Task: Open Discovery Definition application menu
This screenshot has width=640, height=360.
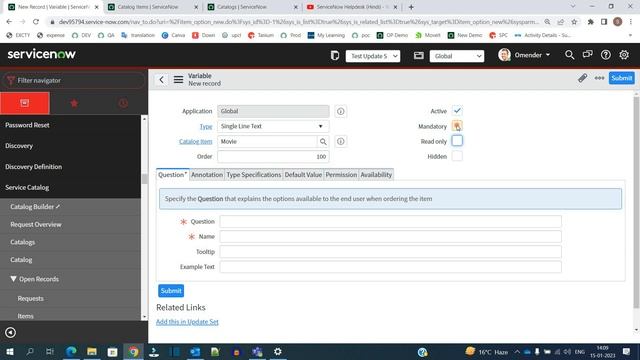Action: [x=33, y=167]
